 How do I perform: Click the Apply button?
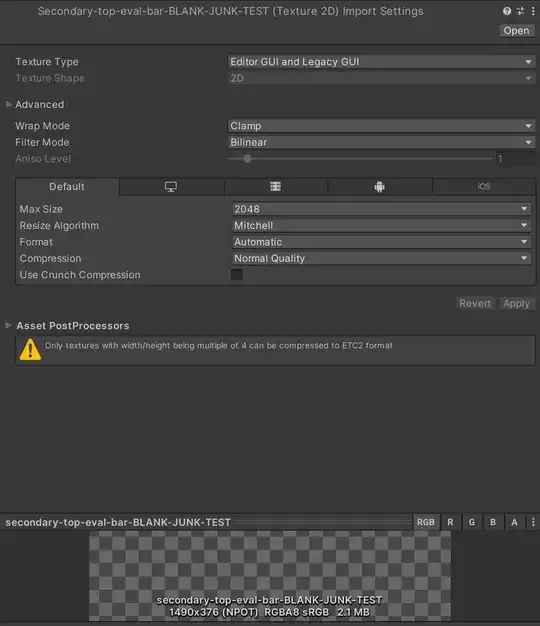516,303
